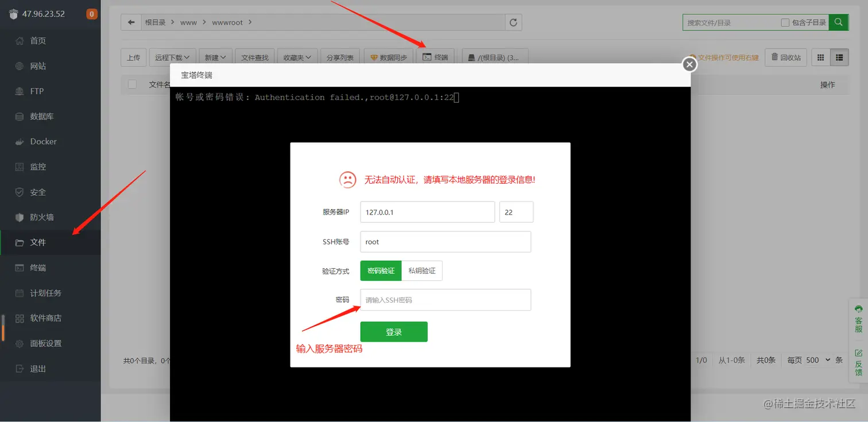Select 密码验证 authentication method
Viewport: 868px width, 422px height.
381,271
